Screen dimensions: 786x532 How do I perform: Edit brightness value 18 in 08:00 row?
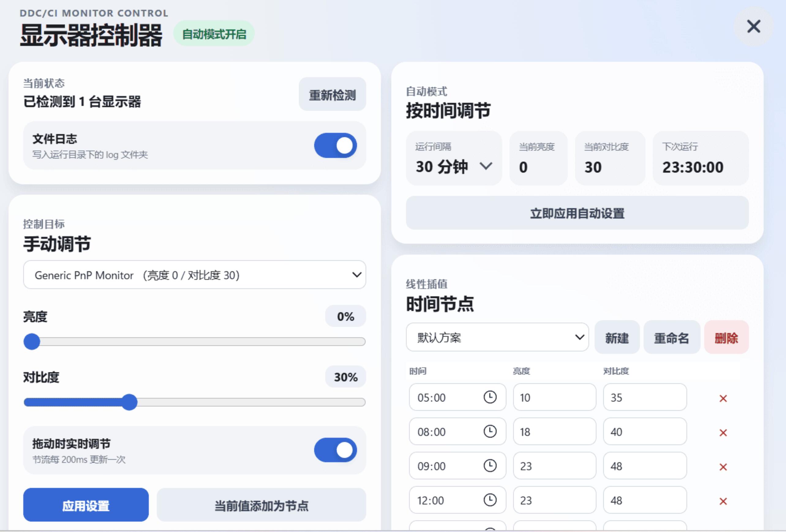click(x=554, y=432)
